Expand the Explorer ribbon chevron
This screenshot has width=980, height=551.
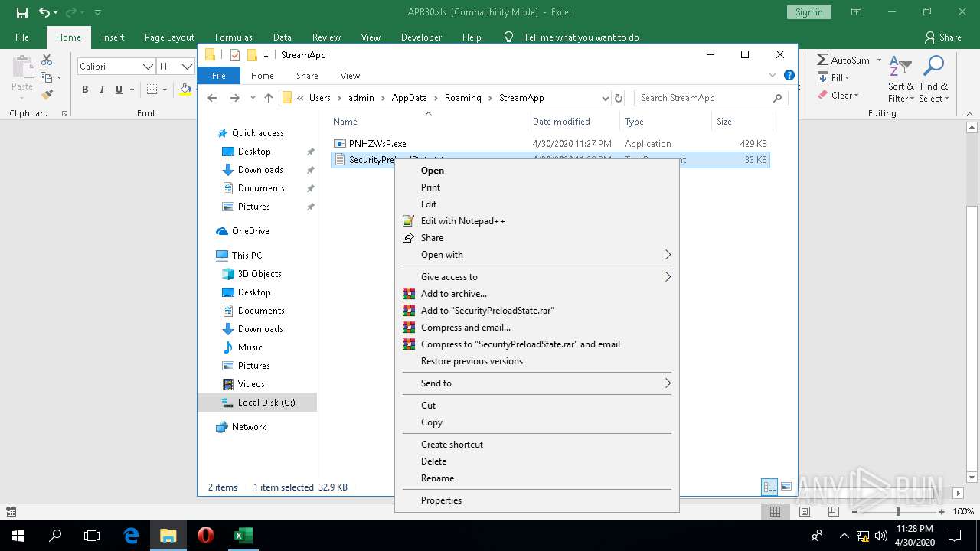(x=773, y=75)
